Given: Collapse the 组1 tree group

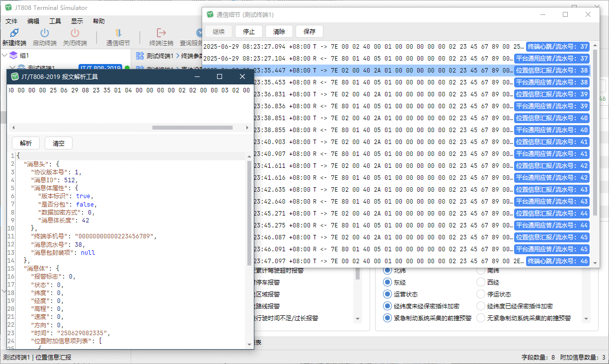Looking at the screenshot, I should (4, 55).
